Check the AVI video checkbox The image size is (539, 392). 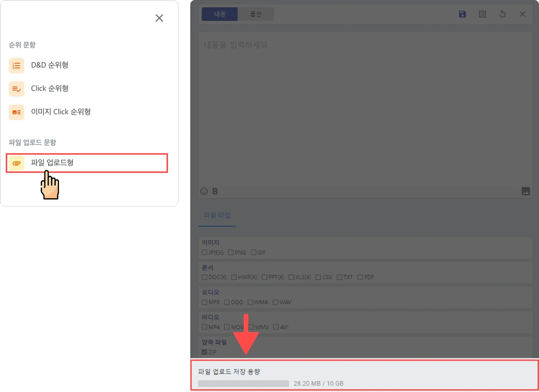pyautogui.click(x=276, y=327)
